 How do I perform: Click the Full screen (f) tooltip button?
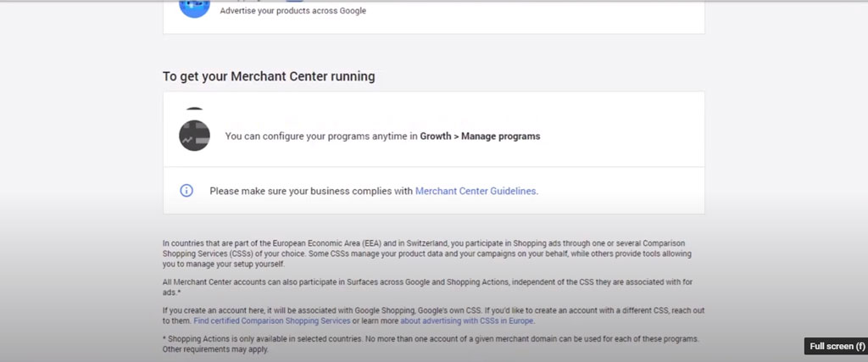[x=837, y=347]
